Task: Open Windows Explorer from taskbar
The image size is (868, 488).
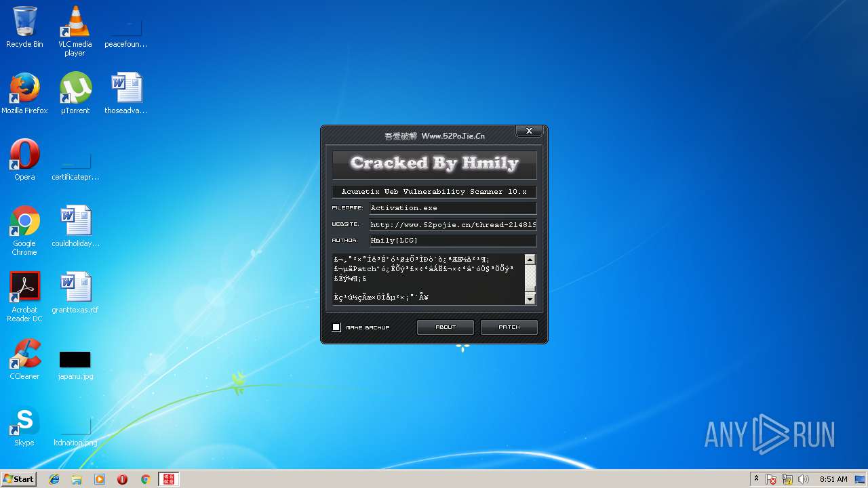Action: click(77, 479)
